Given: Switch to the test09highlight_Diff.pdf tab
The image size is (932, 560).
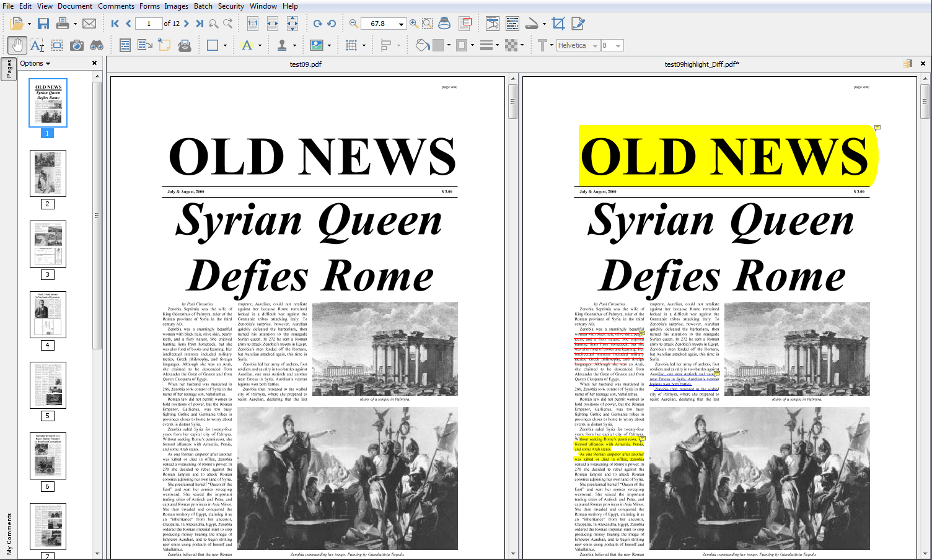Looking at the screenshot, I should [701, 64].
